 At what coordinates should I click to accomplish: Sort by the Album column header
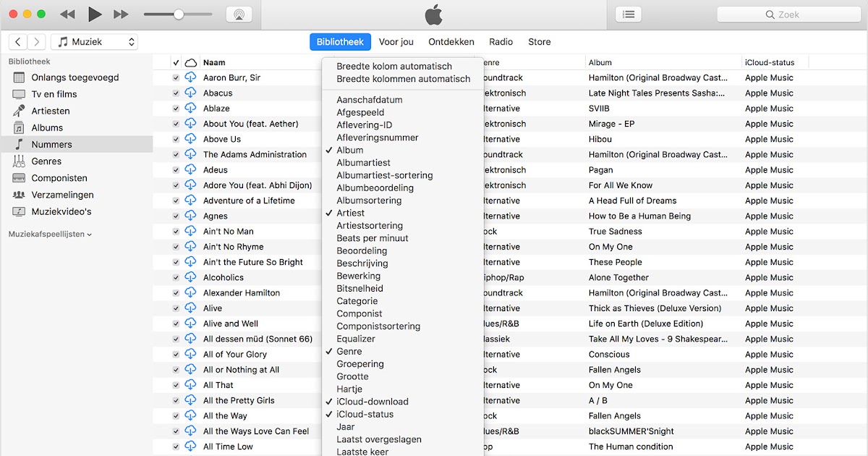600,62
